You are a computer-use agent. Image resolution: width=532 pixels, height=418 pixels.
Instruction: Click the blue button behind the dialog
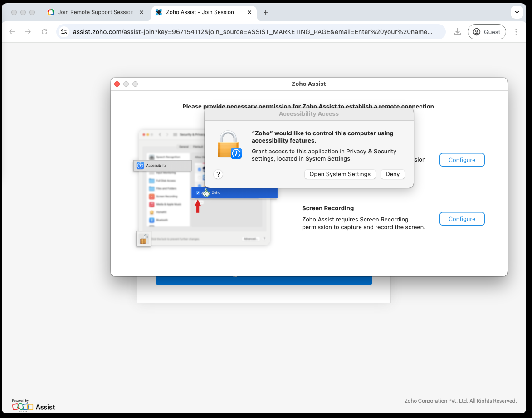click(x=264, y=280)
